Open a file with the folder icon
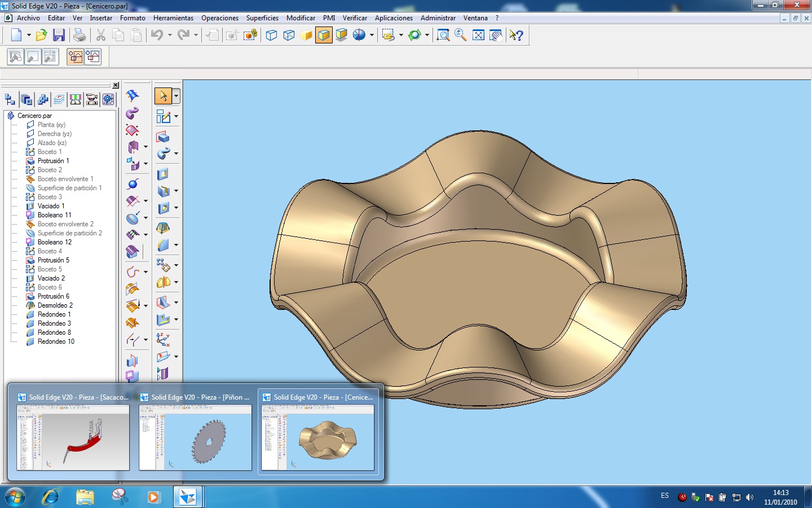 (x=41, y=35)
